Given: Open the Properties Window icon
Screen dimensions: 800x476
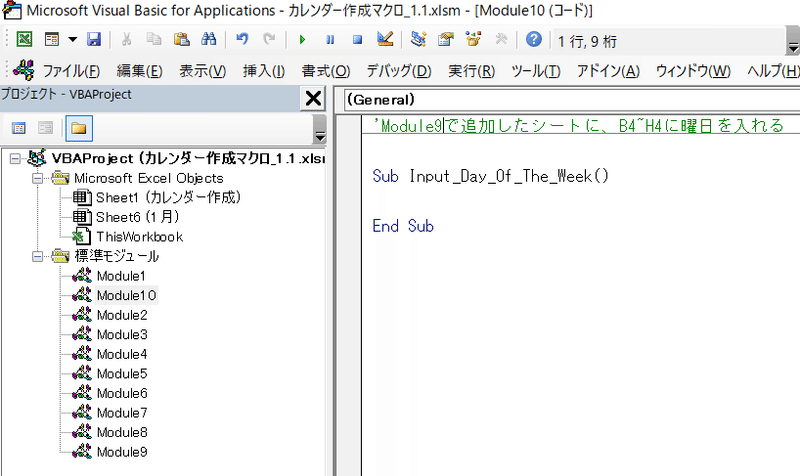Looking at the screenshot, I should [x=445, y=39].
